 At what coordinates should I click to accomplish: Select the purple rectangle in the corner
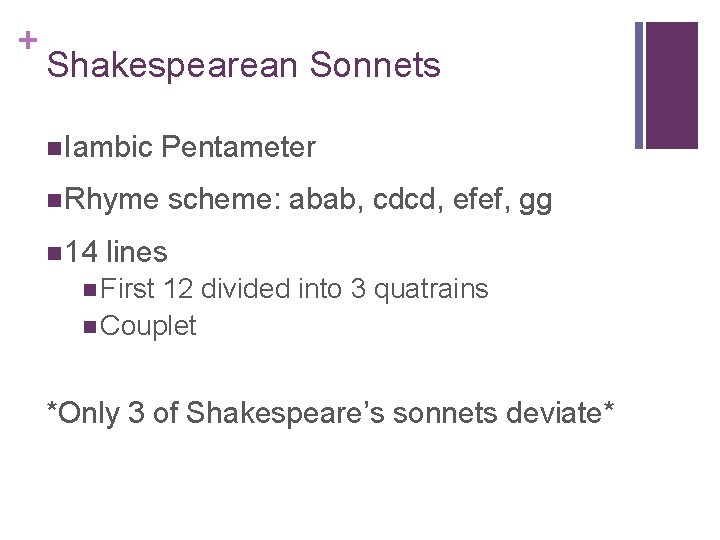pyautogui.click(x=671, y=85)
